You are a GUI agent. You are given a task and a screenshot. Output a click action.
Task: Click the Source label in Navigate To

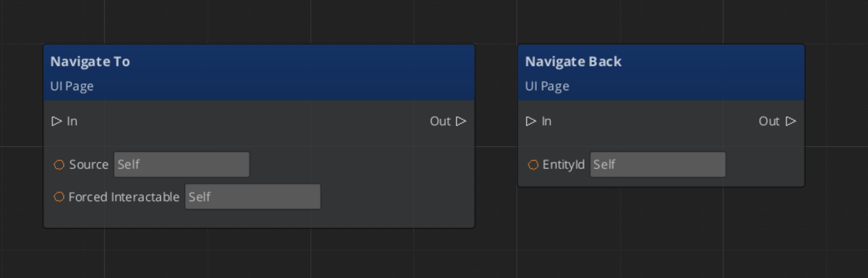click(88, 165)
